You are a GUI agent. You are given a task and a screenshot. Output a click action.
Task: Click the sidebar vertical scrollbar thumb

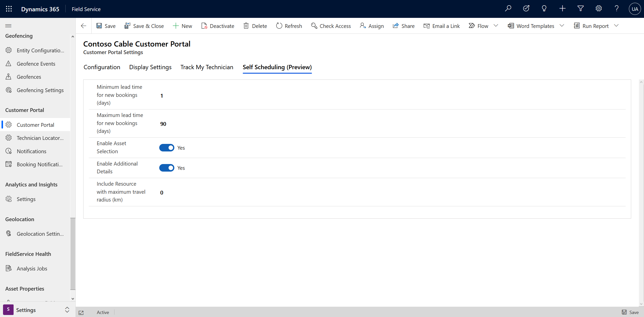point(73,254)
